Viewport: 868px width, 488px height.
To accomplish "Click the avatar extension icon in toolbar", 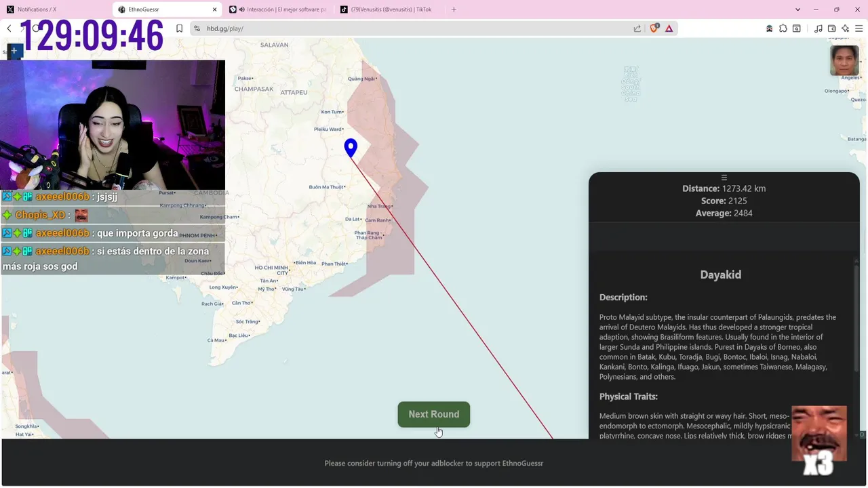I will (x=769, y=28).
